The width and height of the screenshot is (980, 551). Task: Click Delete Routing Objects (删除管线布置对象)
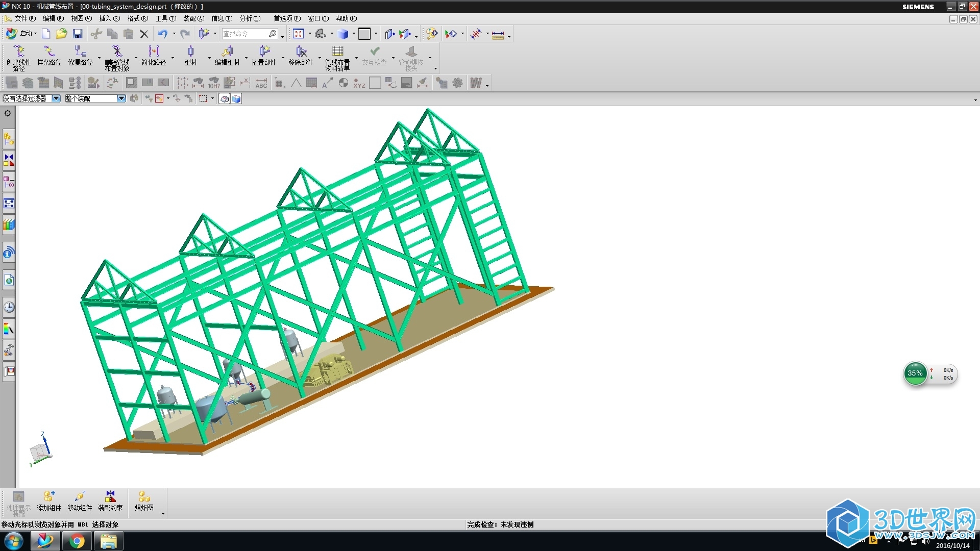click(x=117, y=58)
